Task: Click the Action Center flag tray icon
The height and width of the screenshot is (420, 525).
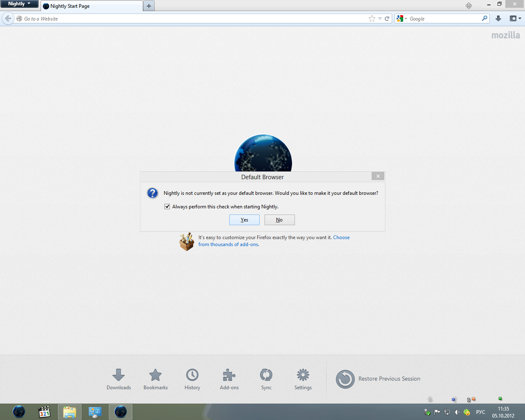Action: pyautogui.click(x=437, y=412)
